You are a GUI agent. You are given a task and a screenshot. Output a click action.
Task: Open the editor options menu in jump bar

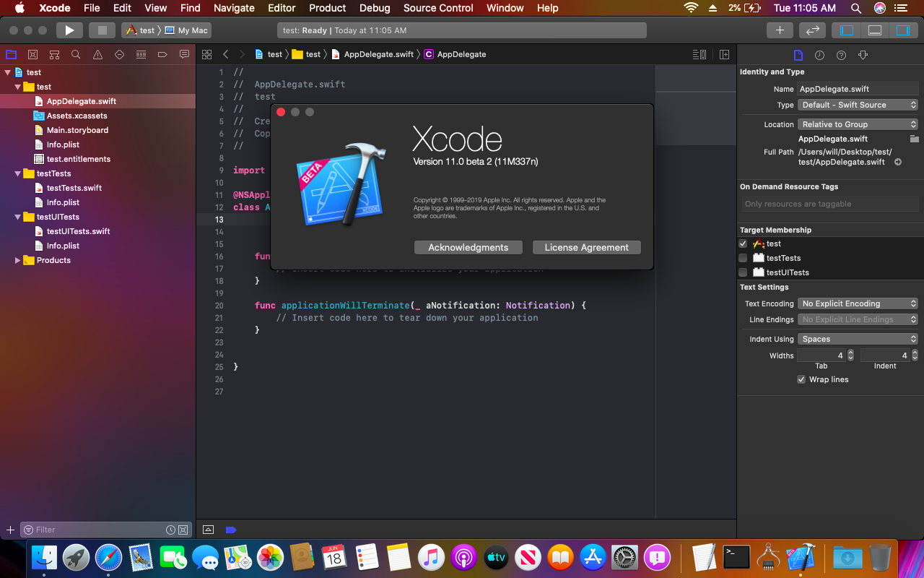699,54
